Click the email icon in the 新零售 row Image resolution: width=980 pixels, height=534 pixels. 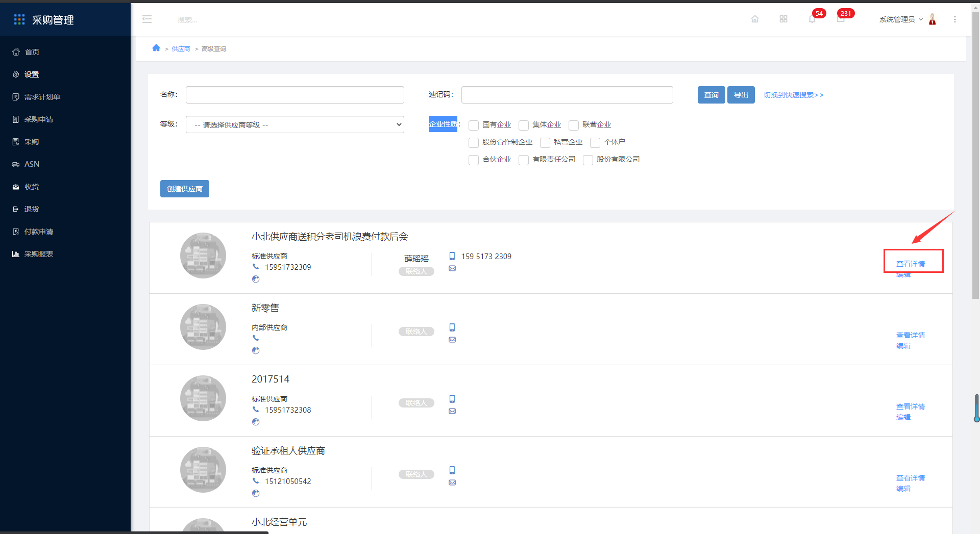click(x=452, y=340)
